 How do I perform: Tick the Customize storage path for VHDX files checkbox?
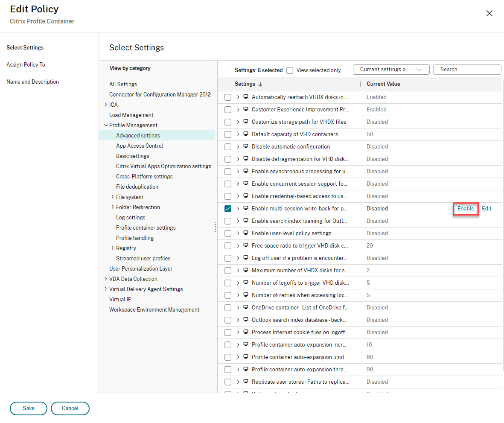(x=228, y=122)
